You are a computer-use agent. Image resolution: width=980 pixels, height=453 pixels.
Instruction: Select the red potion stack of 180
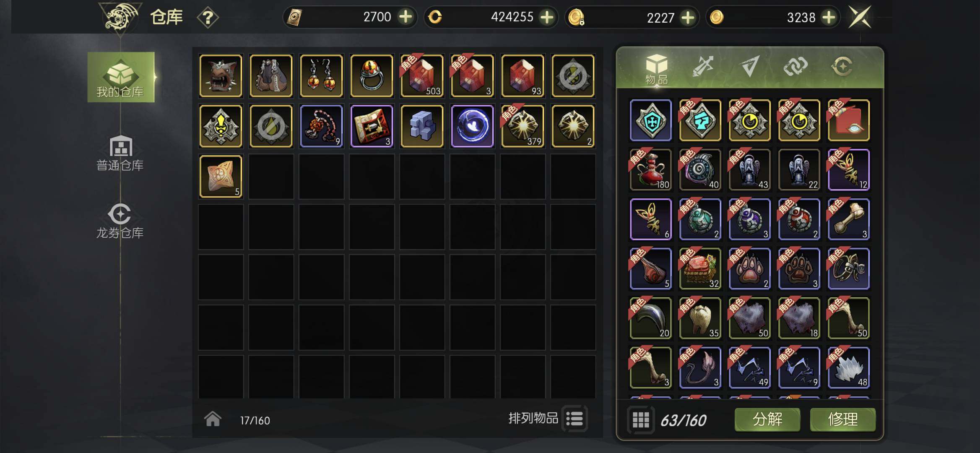[650, 170]
